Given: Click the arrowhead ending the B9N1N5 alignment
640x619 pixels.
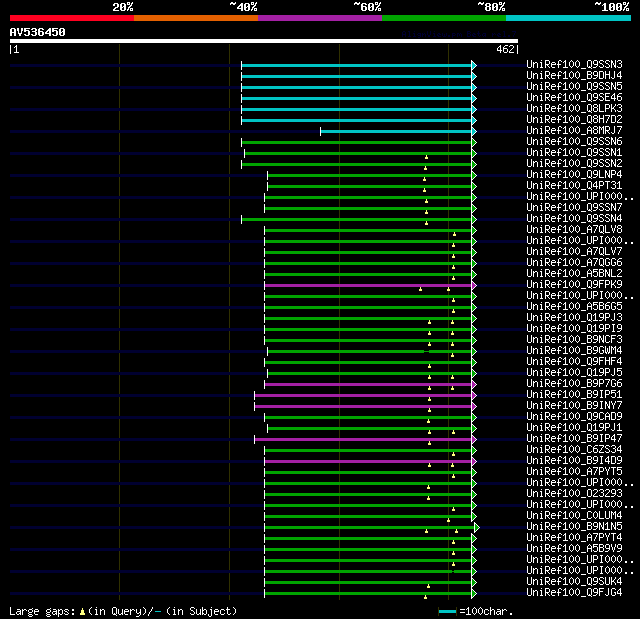Looking at the screenshot, I should coord(477,528).
